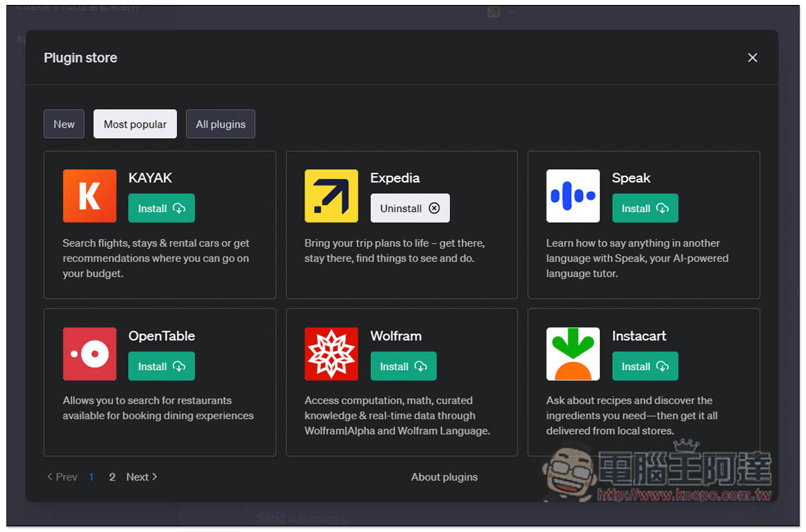Click the Instacart carrot logo
Screen dimensions: 806x532
573,354
